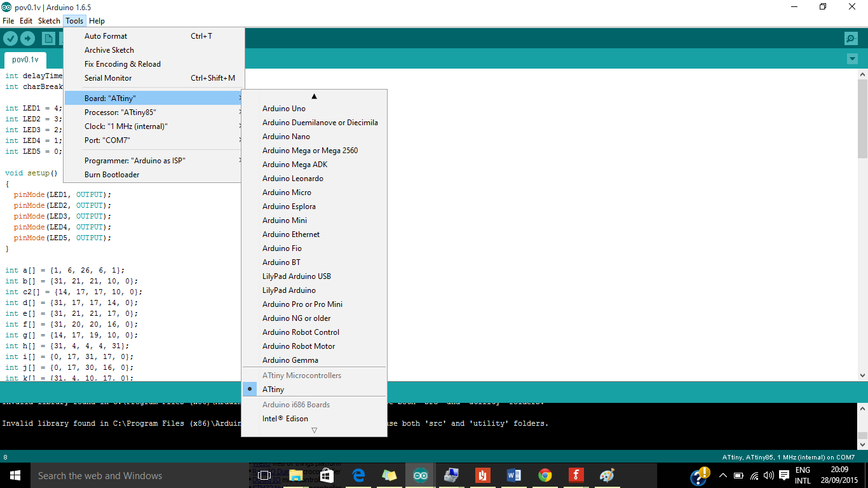The height and width of the screenshot is (488, 868).
Task: Open the sketch tab dropdown arrow
Action: (852, 59)
